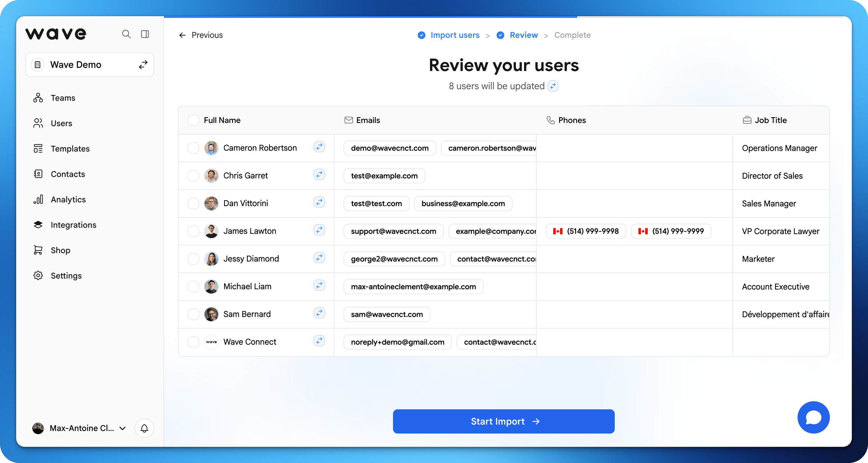Click support@wavecnct.com email chip

pyautogui.click(x=394, y=231)
